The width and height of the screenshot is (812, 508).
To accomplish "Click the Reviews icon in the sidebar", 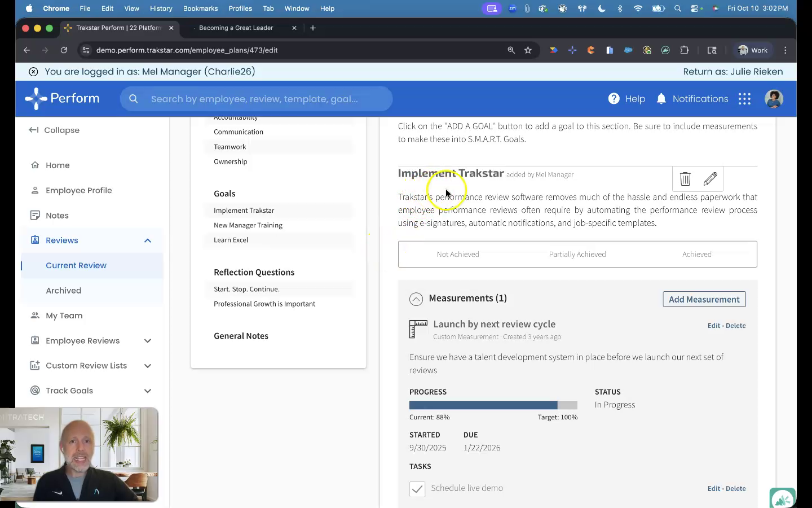I will [x=35, y=240].
